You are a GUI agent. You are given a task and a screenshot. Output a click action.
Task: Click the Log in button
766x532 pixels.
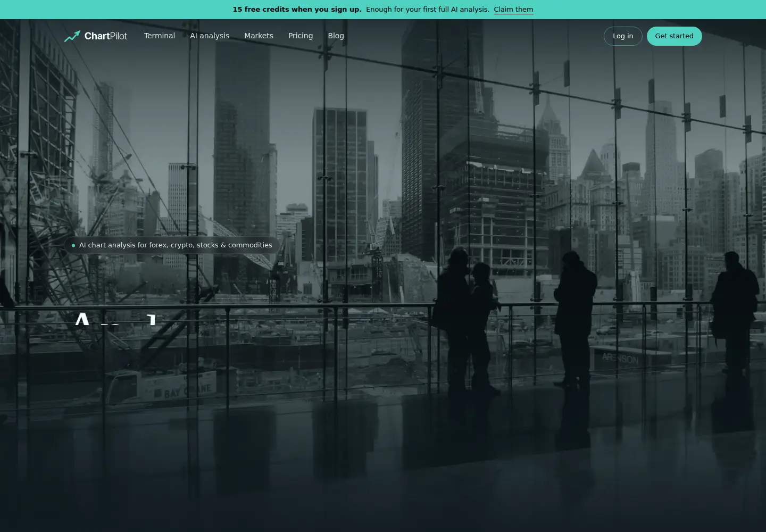click(623, 36)
